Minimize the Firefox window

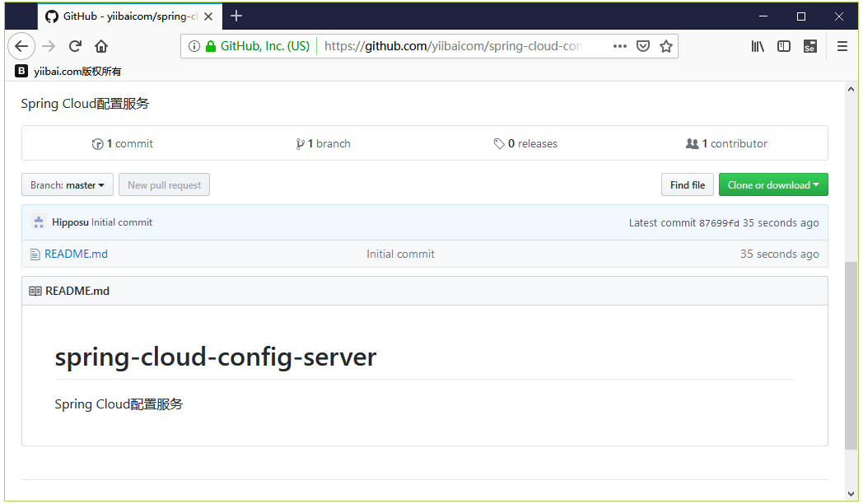tap(763, 16)
